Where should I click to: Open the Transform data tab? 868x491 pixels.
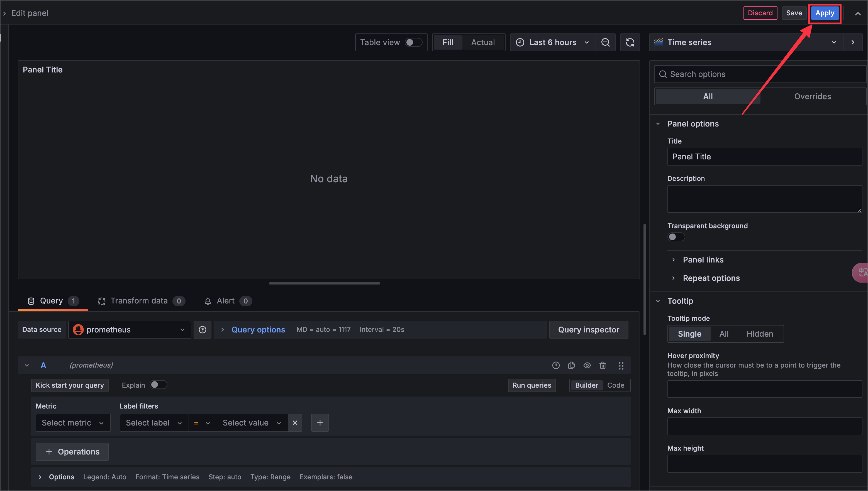(141, 301)
